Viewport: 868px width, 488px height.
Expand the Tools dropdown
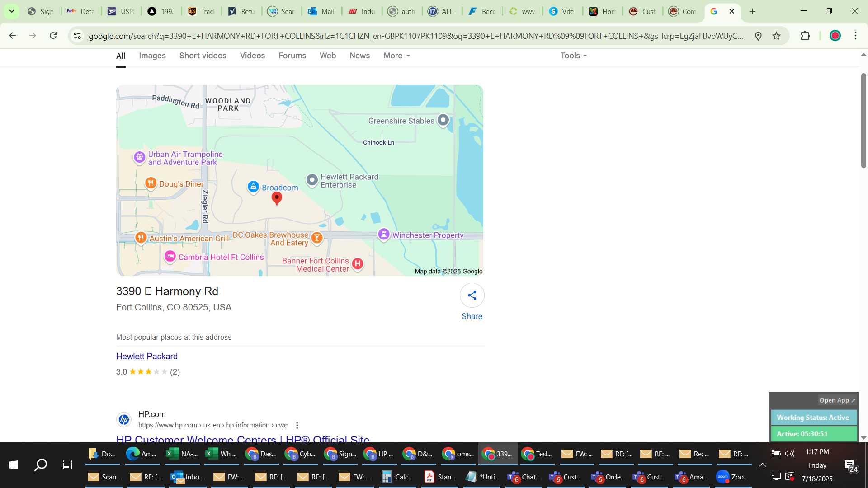click(574, 56)
